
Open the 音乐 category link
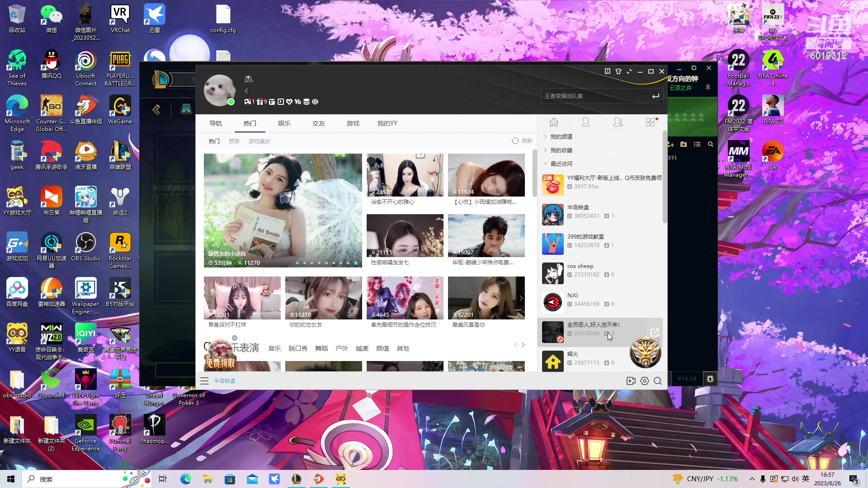click(274, 348)
